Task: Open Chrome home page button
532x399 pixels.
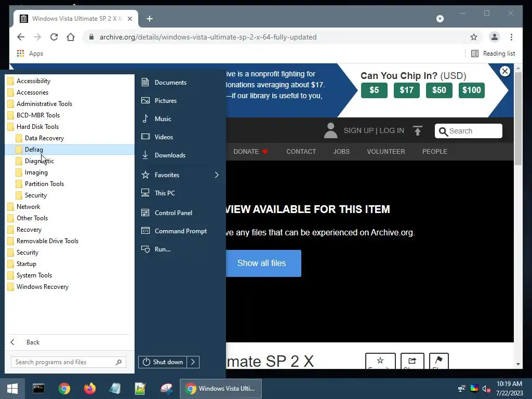Action: (x=71, y=37)
